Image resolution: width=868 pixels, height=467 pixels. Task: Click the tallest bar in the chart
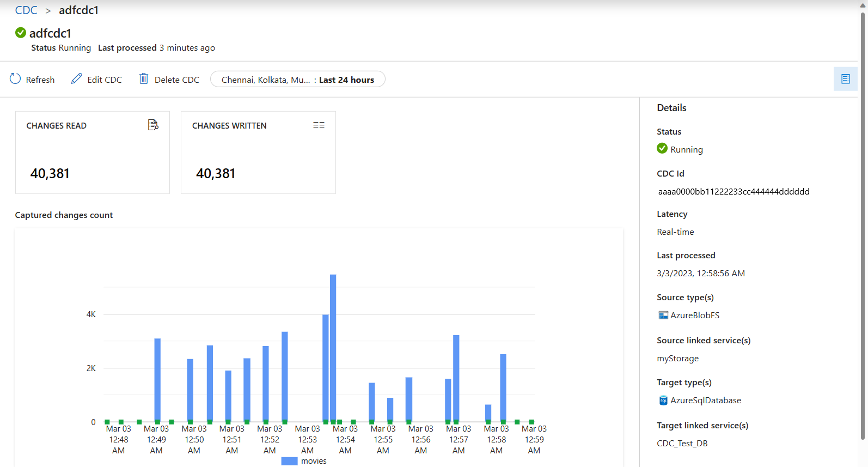(x=333, y=349)
